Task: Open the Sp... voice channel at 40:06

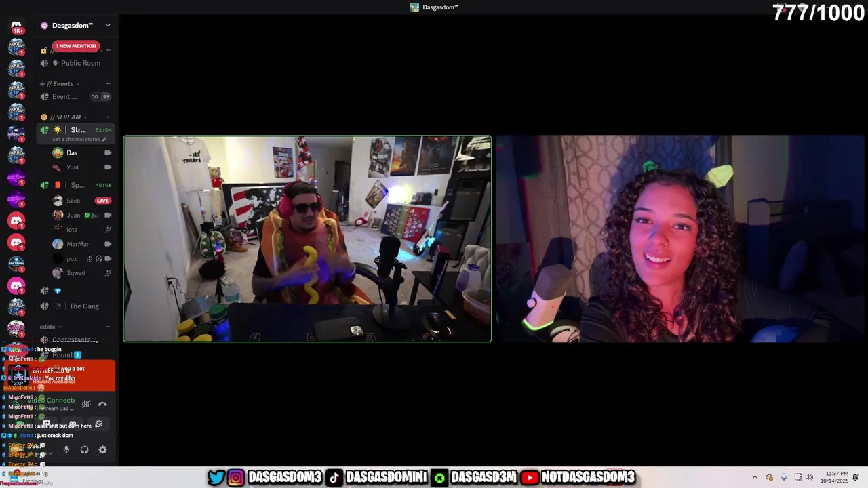Action: [75, 185]
